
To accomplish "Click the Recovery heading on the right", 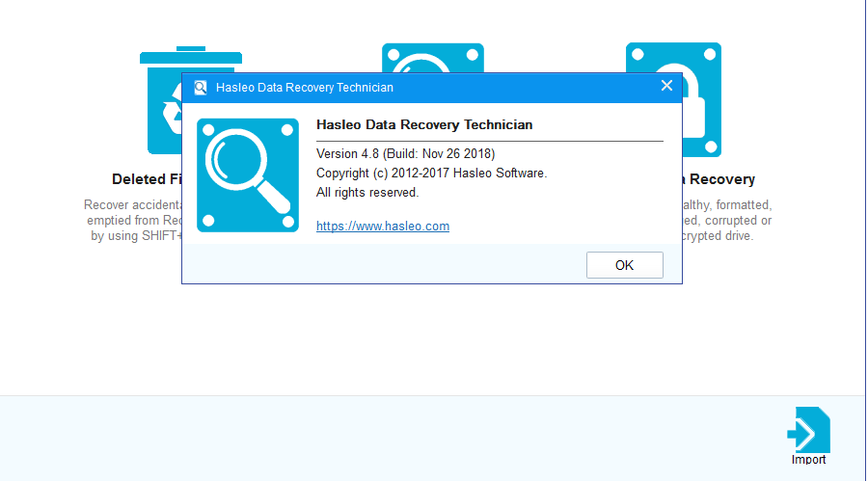I will [719, 179].
